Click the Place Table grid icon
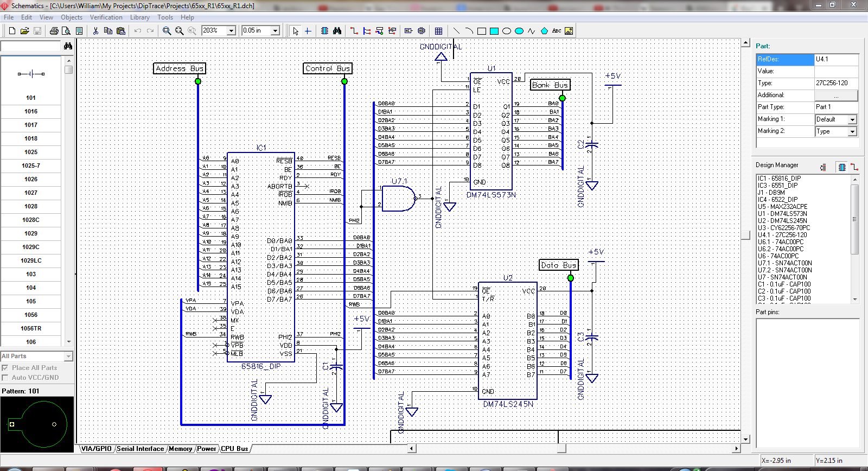 [x=438, y=31]
